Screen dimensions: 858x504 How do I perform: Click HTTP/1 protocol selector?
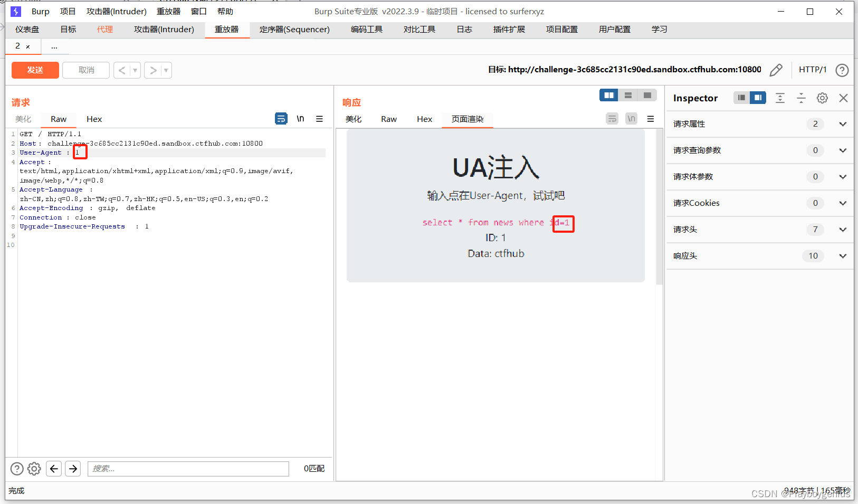coord(813,70)
